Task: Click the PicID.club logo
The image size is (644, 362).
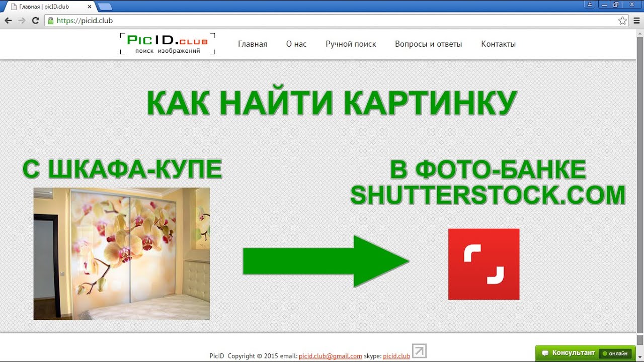Action: click(x=168, y=44)
